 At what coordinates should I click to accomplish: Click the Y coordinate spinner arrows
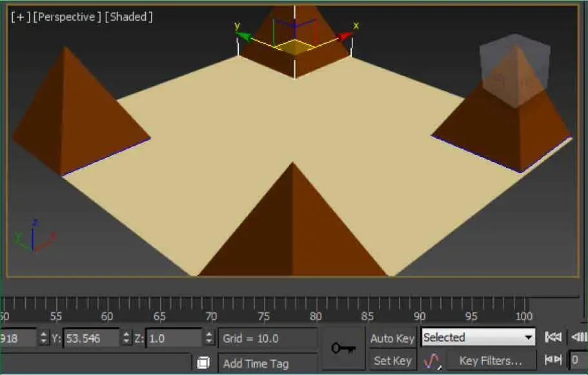pyautogui.click(x=127, y=338)
